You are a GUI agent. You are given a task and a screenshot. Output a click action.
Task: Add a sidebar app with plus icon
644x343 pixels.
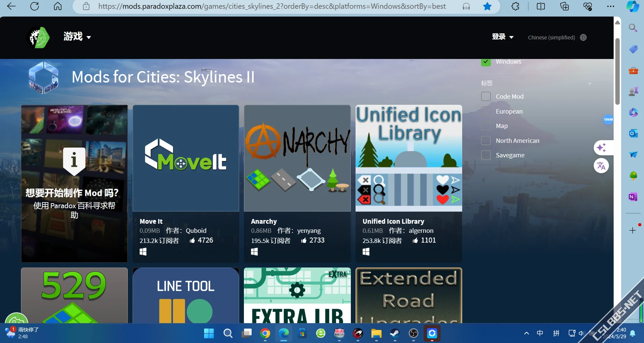(x=633, y=230)
